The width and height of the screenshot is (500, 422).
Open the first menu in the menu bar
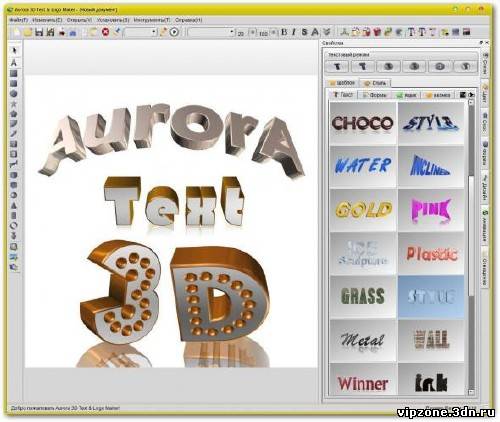(x=19, y=20)
